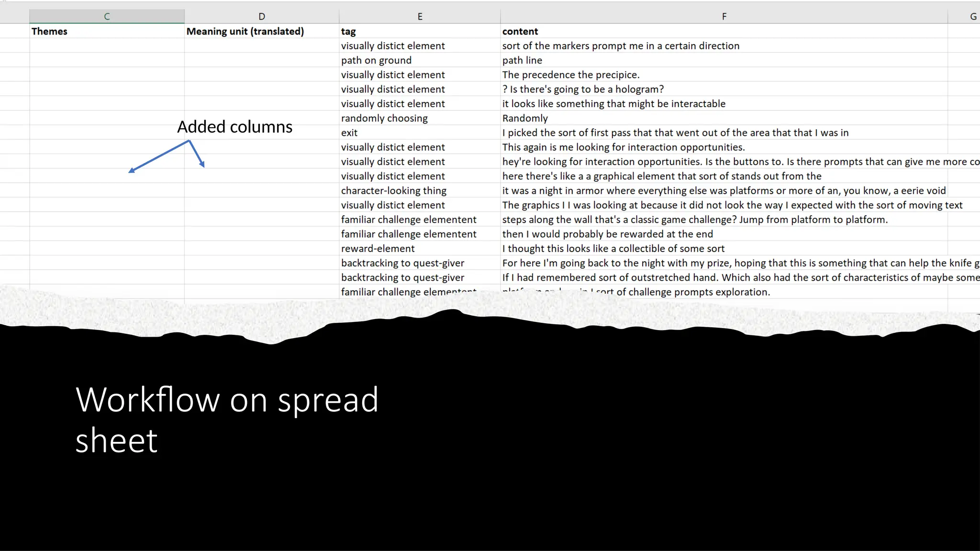Select the 'exit' tag cell
Viewport: 980px width, 551px height.
[x=420, y=132]
